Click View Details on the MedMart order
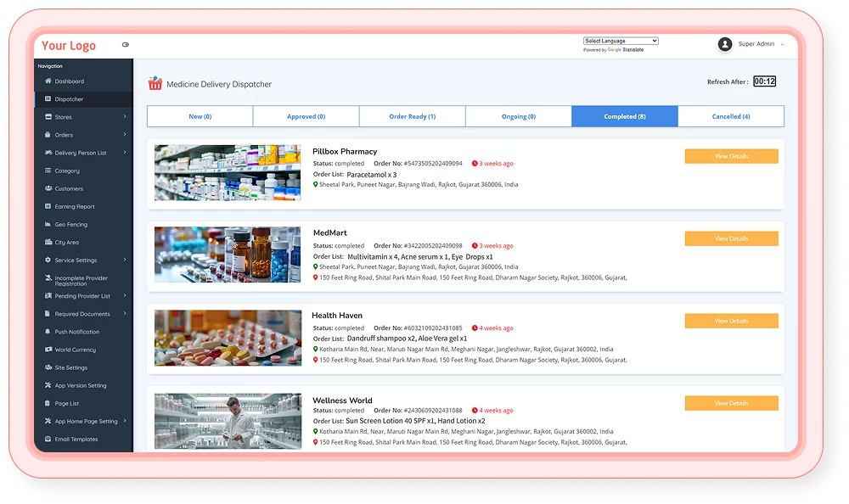 pyautogui.click(x=731, y=238)
